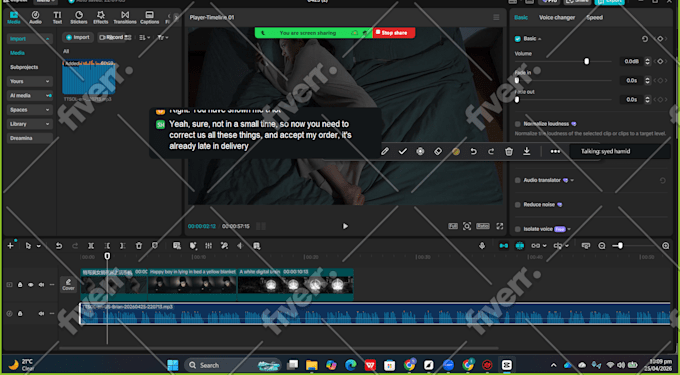
Task: Enable Normalize loudness
Action: click(517, 124)
